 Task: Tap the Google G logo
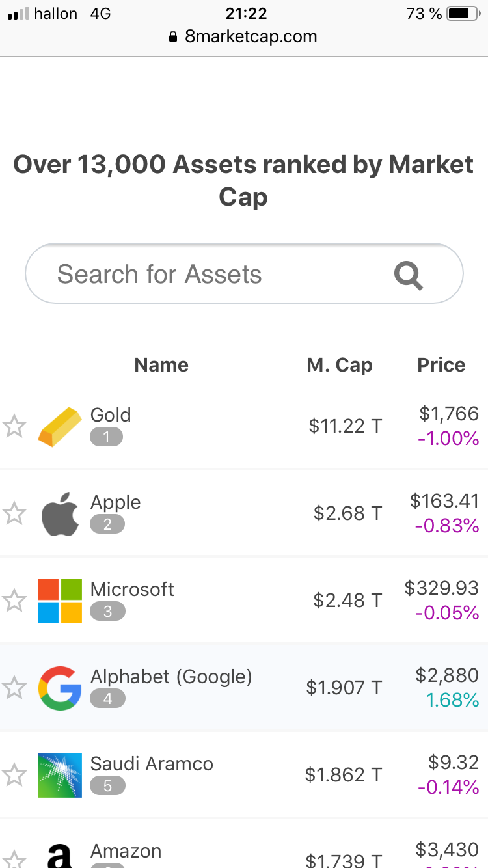pos(60,688)
